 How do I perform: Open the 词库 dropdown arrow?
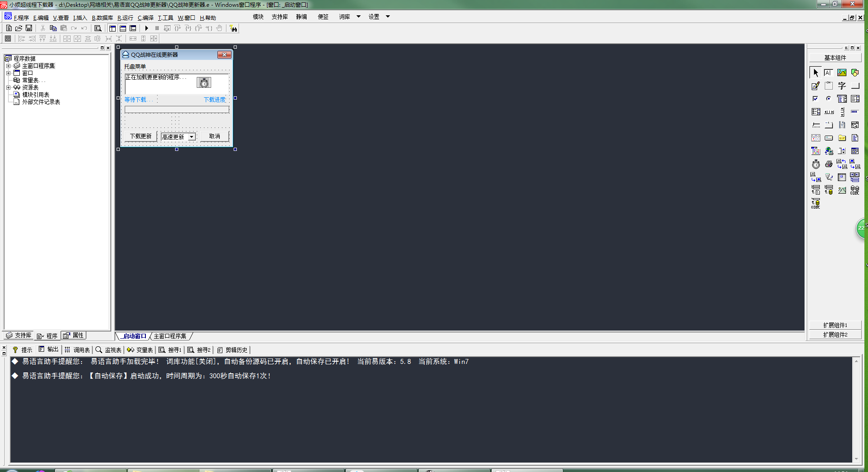click(x=359, y=17)
